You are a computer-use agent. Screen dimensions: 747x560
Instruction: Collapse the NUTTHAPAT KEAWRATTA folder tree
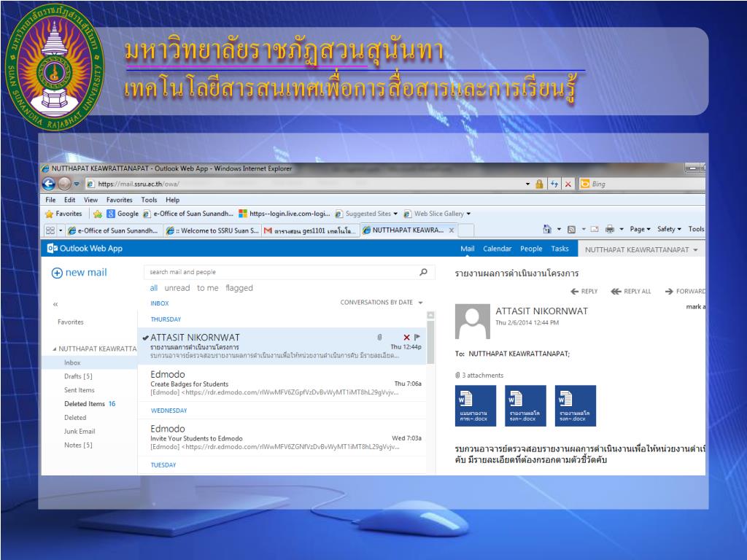pyautogui.click(x=54, y=349)
